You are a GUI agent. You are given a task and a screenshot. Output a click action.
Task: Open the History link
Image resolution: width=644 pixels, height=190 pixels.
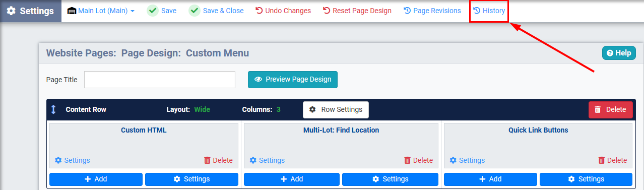(x=489, y=11)
